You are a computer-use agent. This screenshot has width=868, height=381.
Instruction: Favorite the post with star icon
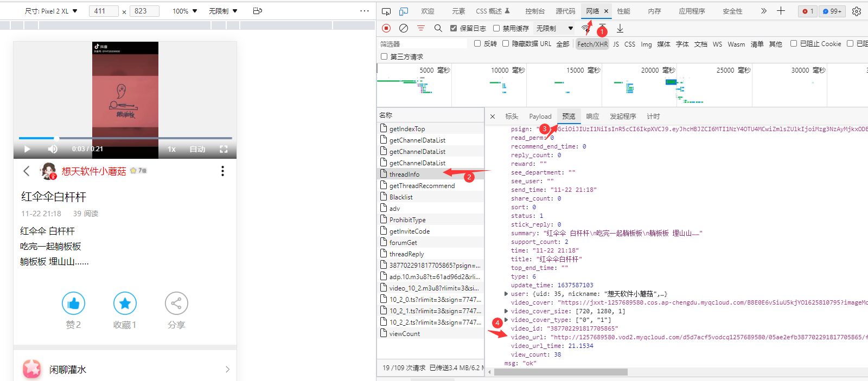125,303
